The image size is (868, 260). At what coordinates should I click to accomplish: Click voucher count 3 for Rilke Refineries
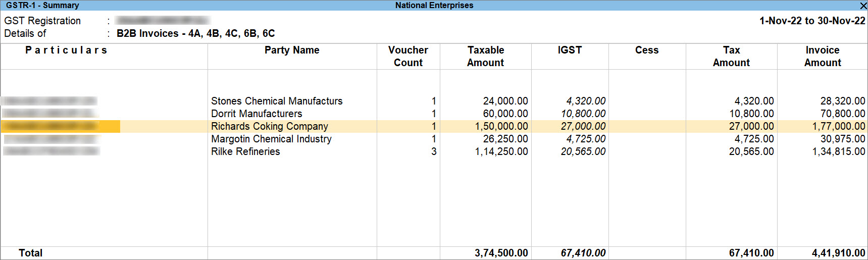(x=434, y=151)
